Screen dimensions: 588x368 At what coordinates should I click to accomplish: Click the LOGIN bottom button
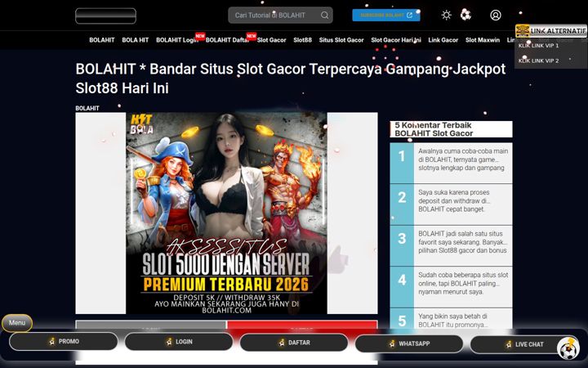coord(179,342)
